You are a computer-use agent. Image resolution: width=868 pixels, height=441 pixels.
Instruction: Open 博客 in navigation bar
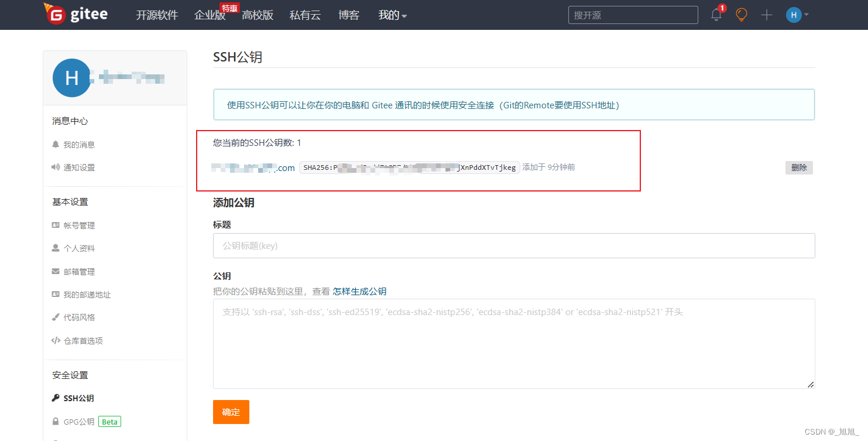(x=349, y=15)
